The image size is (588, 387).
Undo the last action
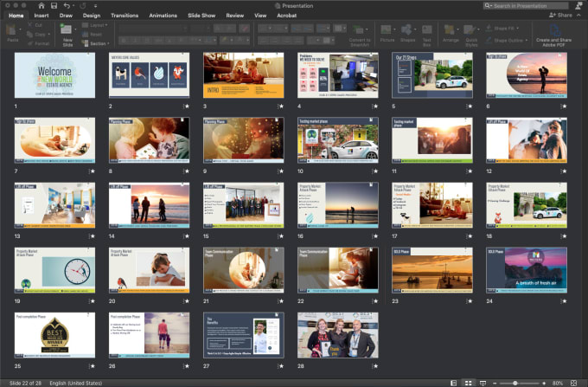tap(67, 6)
